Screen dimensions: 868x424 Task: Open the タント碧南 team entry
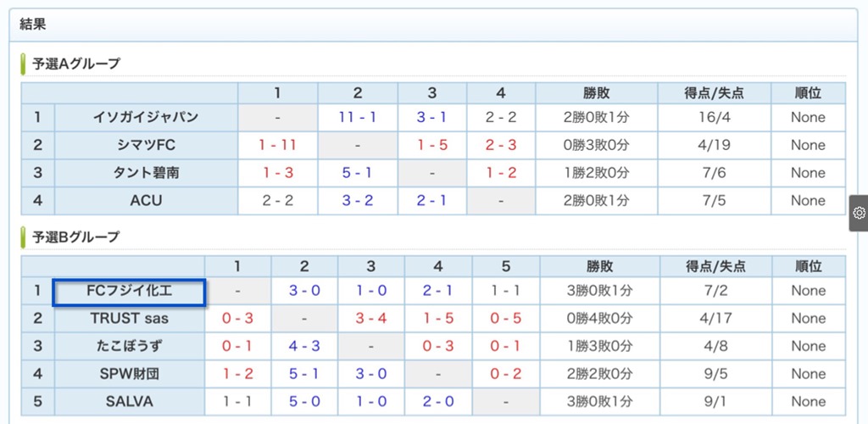tap(146, 173)
